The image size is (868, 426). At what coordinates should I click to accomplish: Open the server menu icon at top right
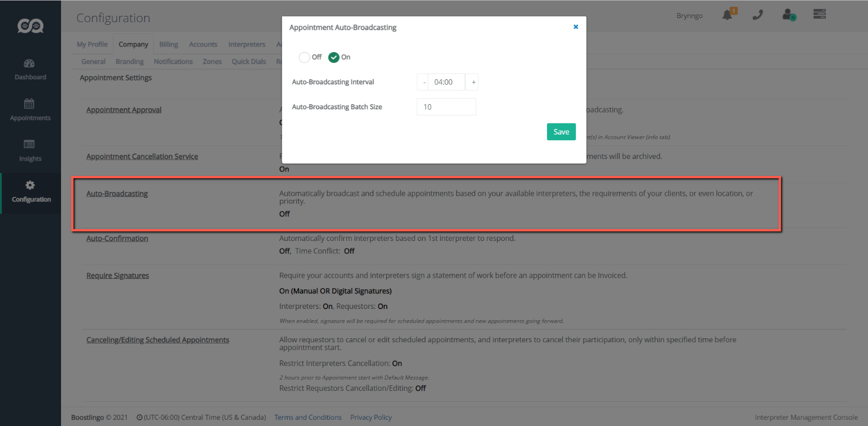[819, 14]
